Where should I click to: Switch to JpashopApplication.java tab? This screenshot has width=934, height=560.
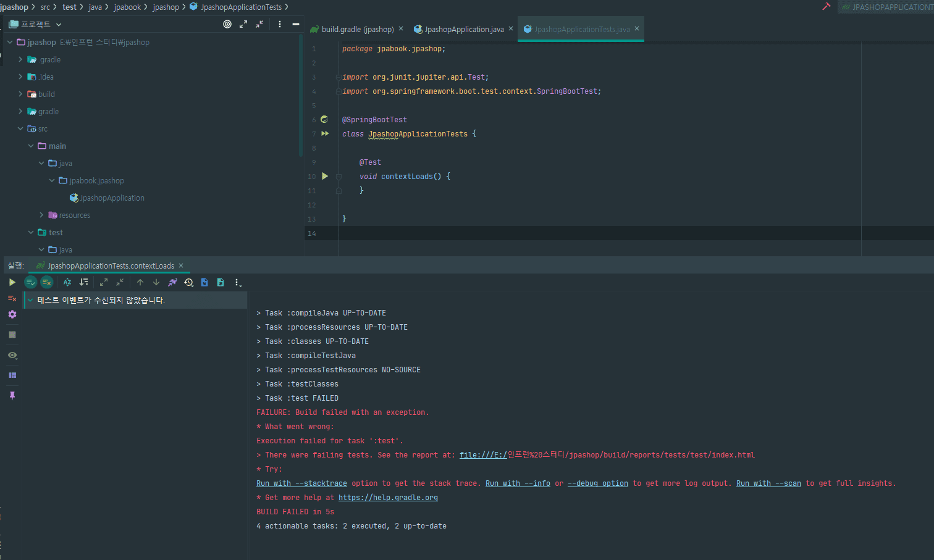[x=458, y=29]
